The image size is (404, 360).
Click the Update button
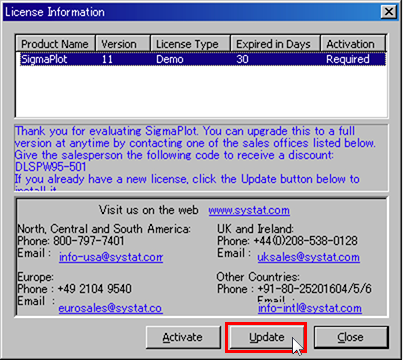266,337
